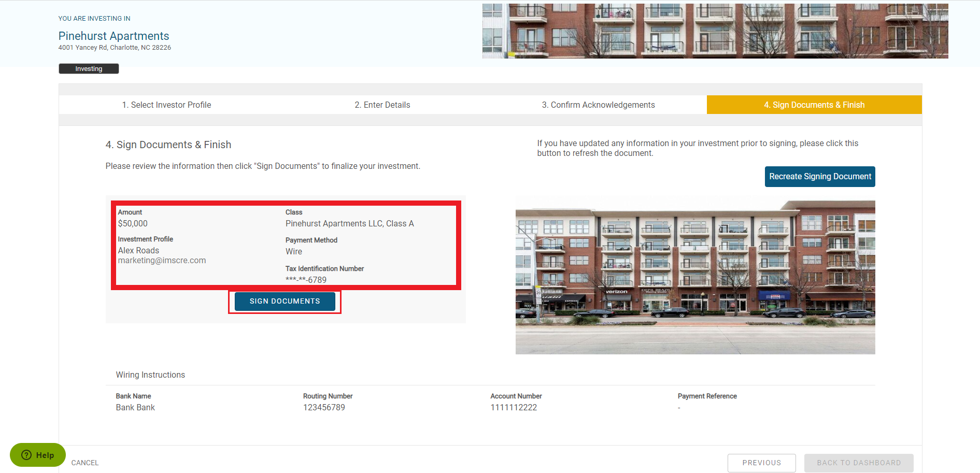Select the $50,000 amount value

pyautogui.click(x=133, y=223)
